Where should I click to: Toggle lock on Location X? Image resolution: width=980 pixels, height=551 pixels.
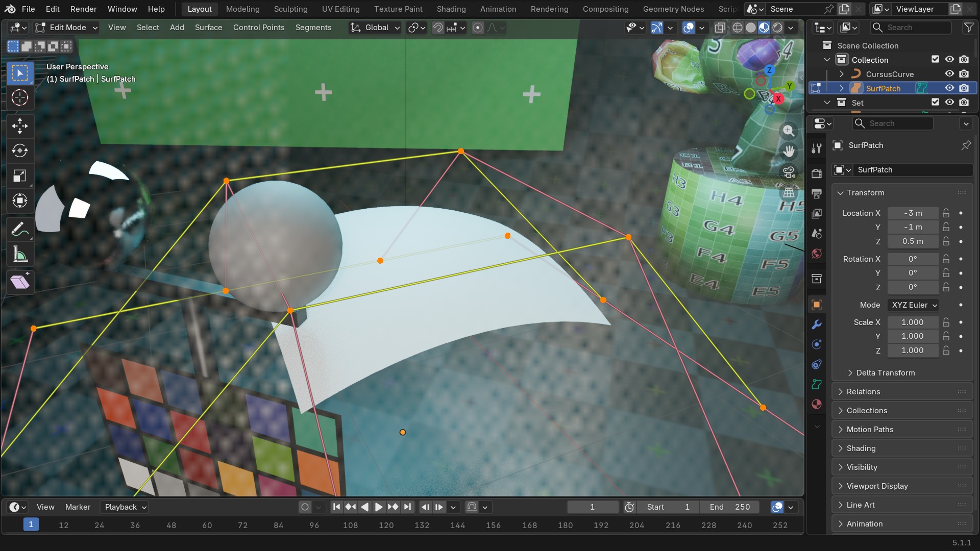click(x=946, y=213)
